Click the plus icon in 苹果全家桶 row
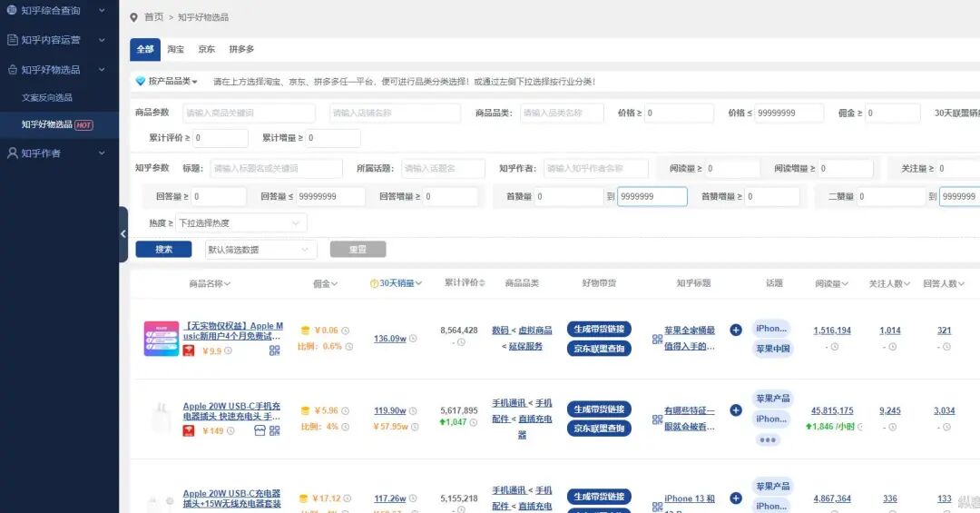Screen dimensions: 980x513 pyautogui.click(x=736, y=330)
